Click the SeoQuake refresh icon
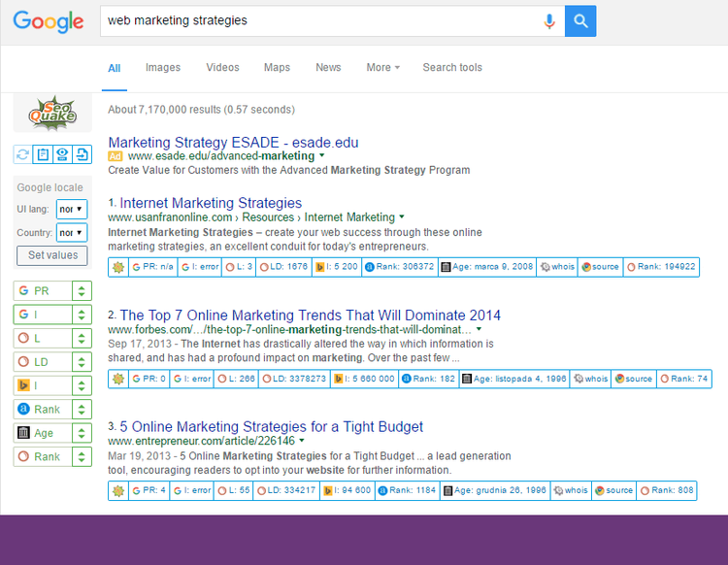This screenshot has width=728, height=565. pos(22,154)
